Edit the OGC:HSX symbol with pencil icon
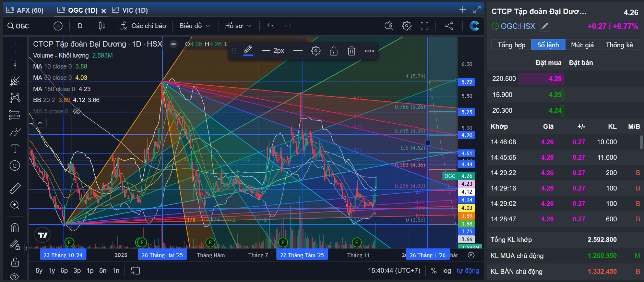 click(545, 26)
